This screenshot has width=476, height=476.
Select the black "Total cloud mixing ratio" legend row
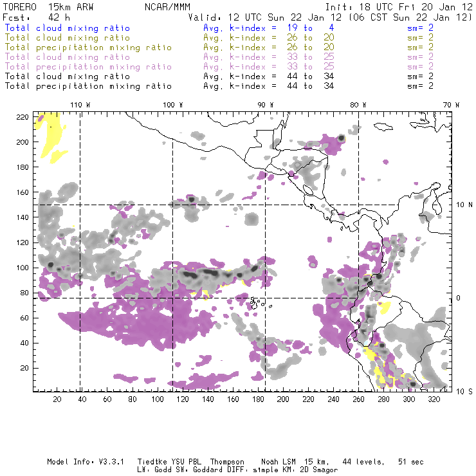pyautogui.click(x=68, y=76)
